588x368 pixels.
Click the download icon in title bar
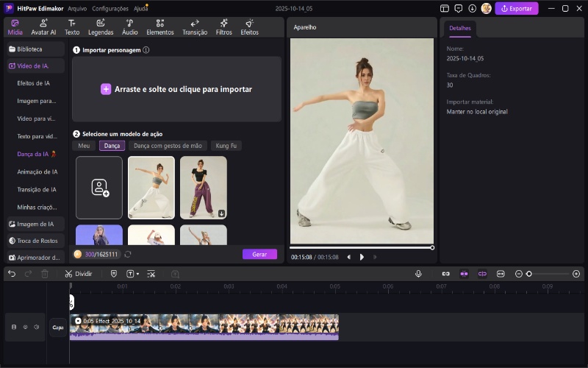[472, 9]
